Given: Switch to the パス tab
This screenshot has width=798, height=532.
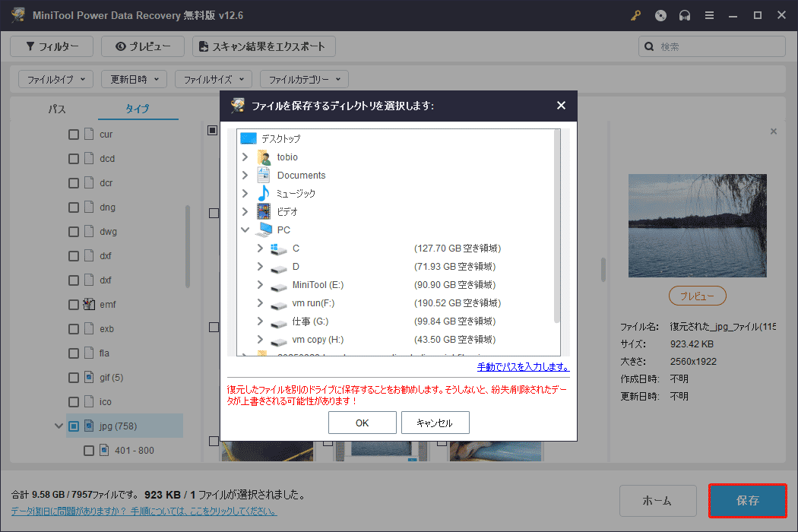Looking at the screenshot, I should [x=56, y=109].
